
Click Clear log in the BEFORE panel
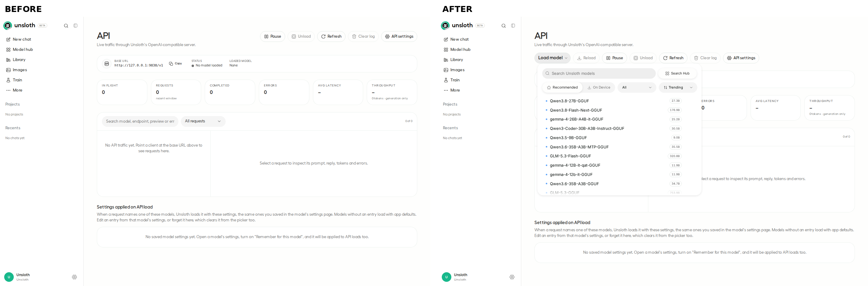pos(363,36)
